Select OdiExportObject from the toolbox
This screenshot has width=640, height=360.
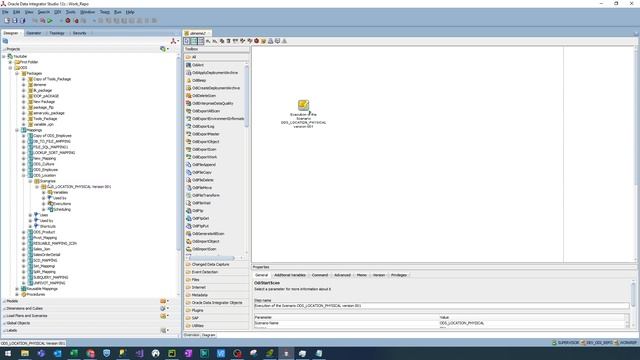pos(206,142)
